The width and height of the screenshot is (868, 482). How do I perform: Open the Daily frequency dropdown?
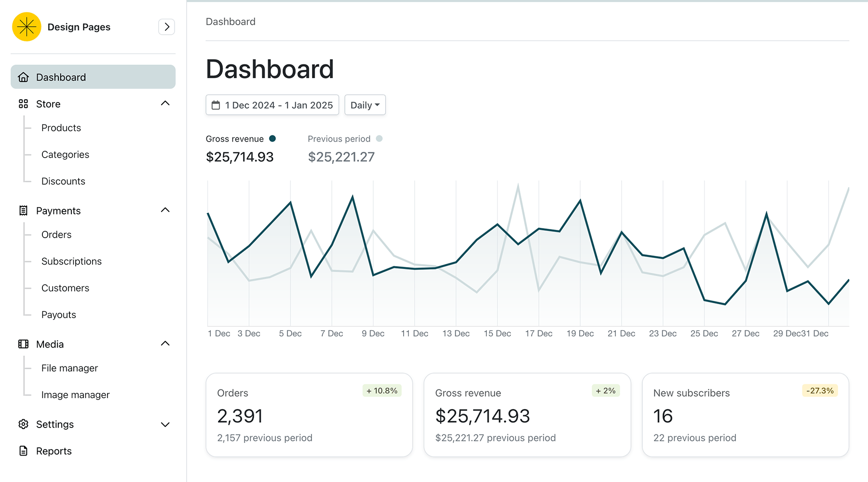(x=365, y=105)
